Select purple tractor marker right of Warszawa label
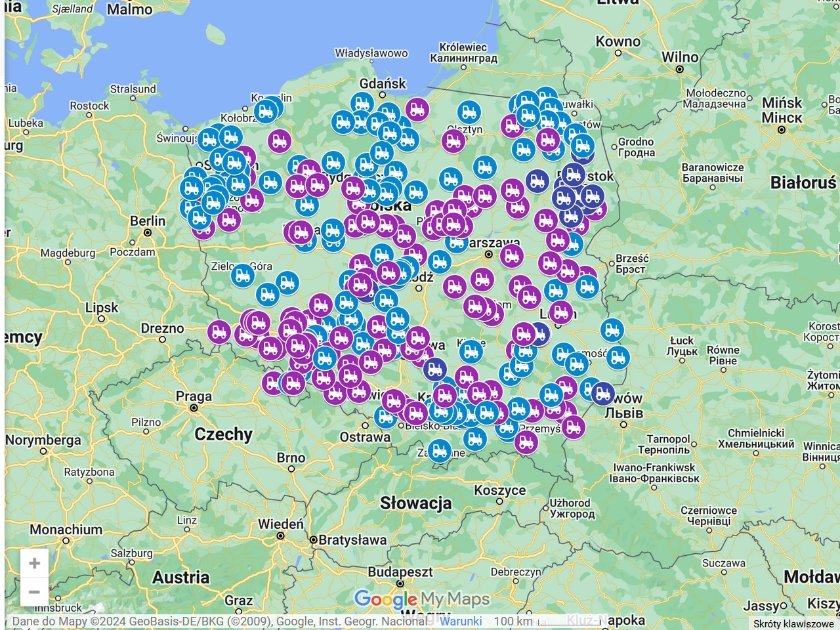The width and height of the screenshot is (840, 630). [512, 255]
